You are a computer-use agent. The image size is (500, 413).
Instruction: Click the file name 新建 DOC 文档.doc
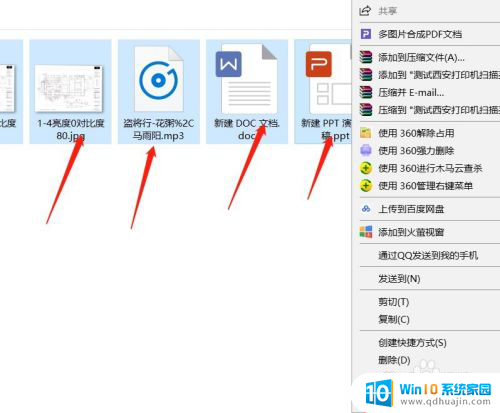pyautogui.click(x=247, y=129)
